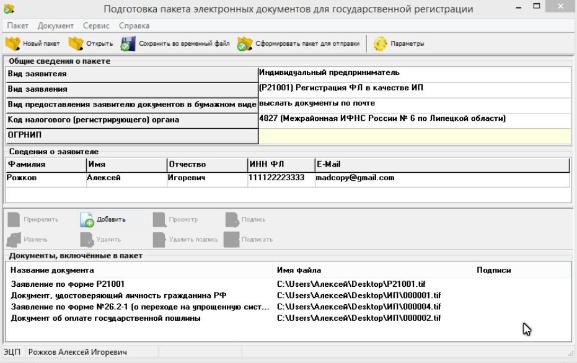The width and height of the screenshot is (577, 363).
Task: Click the Просмотр document button
Action: 176,219
